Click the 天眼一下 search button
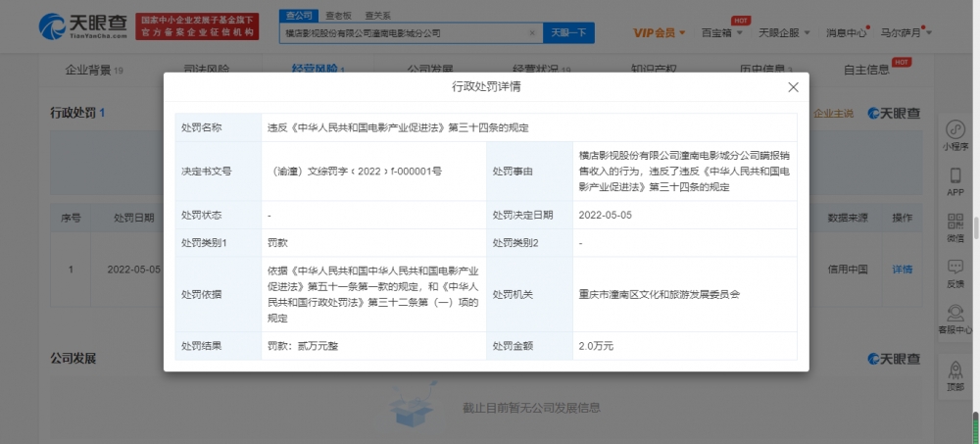 [x=568, y=32]
